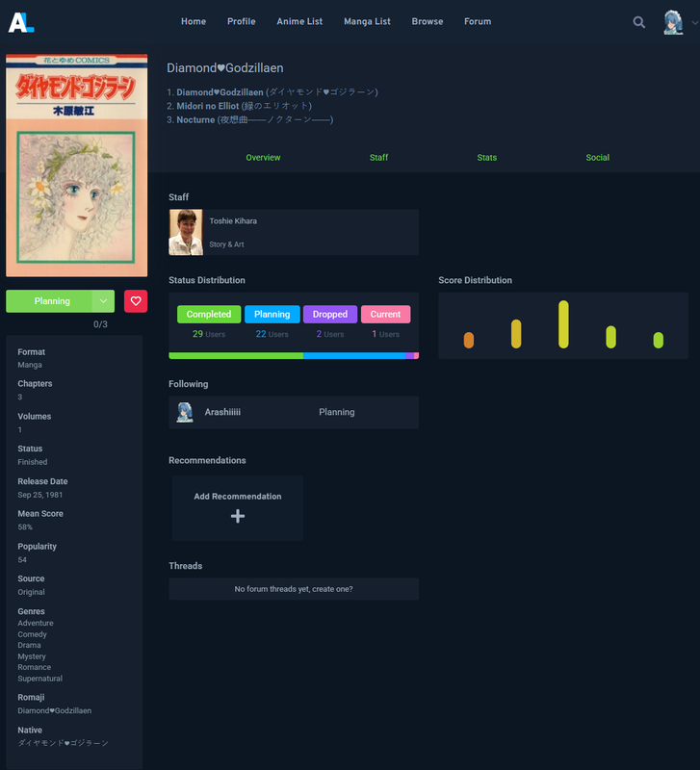Open Manga List in navigation
This screenshot has height=770, width=700.
[x=367, y=21]
